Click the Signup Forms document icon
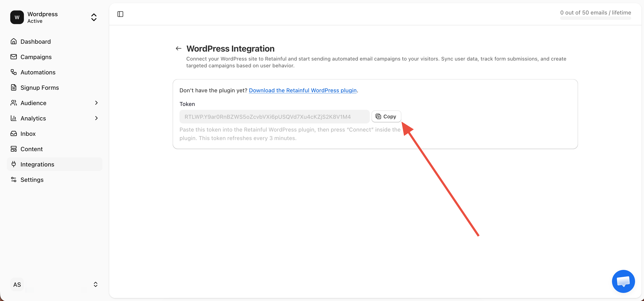 13,87
